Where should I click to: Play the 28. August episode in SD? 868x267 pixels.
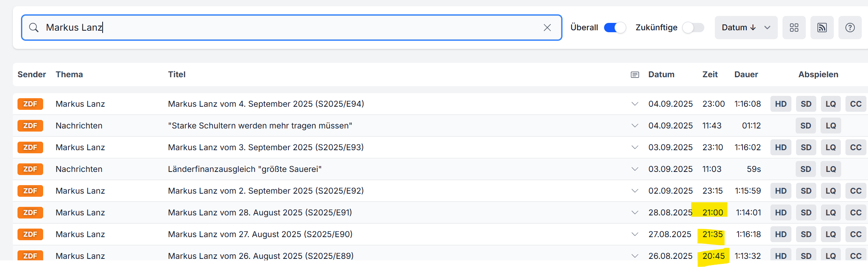(806, 213)
